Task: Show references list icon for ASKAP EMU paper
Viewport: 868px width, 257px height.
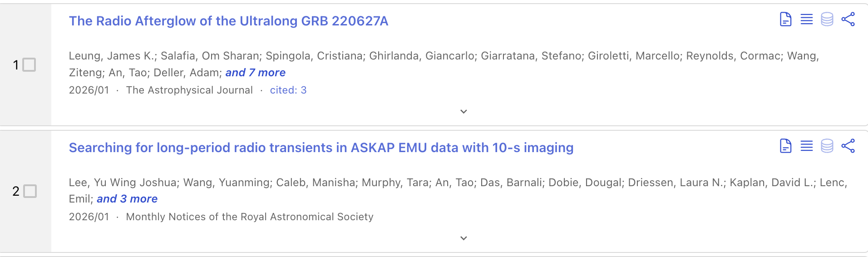Action: [x=806, y=146]
